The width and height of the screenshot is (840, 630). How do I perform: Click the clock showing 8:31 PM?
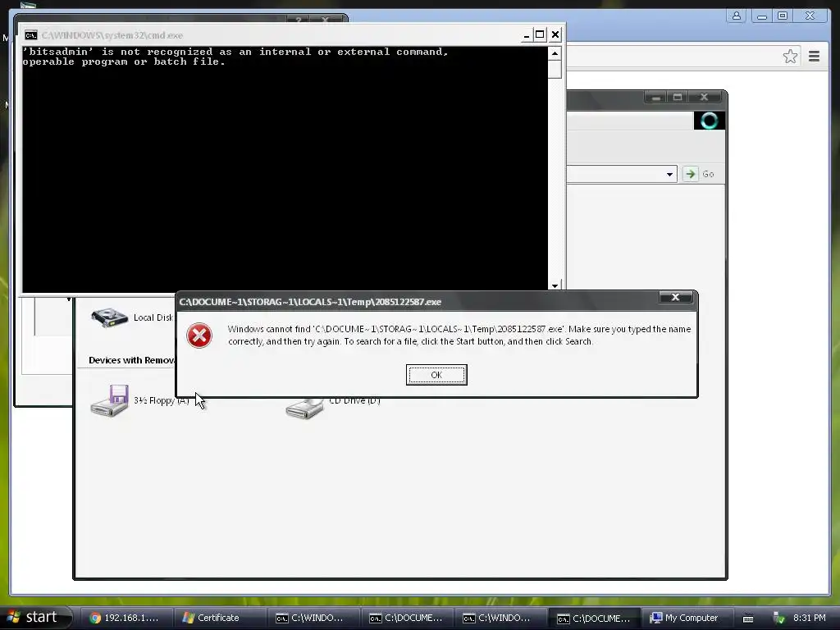click(809, 618)
